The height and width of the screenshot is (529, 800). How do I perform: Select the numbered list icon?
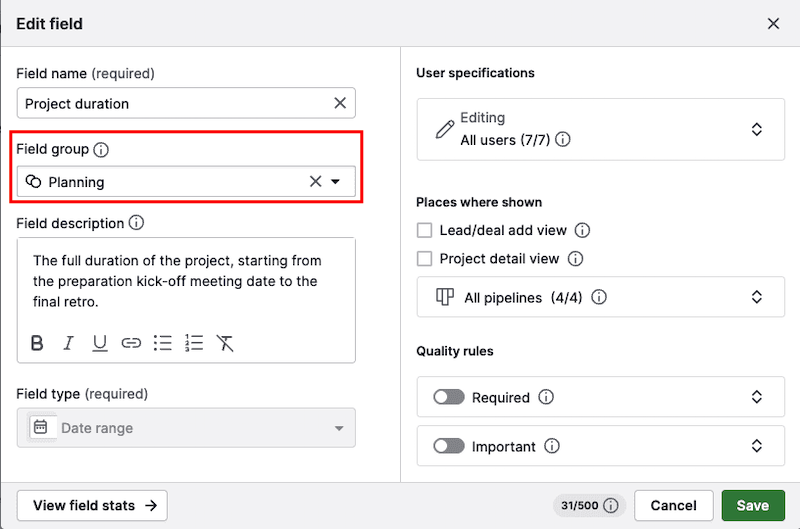[x=194, y=343]
